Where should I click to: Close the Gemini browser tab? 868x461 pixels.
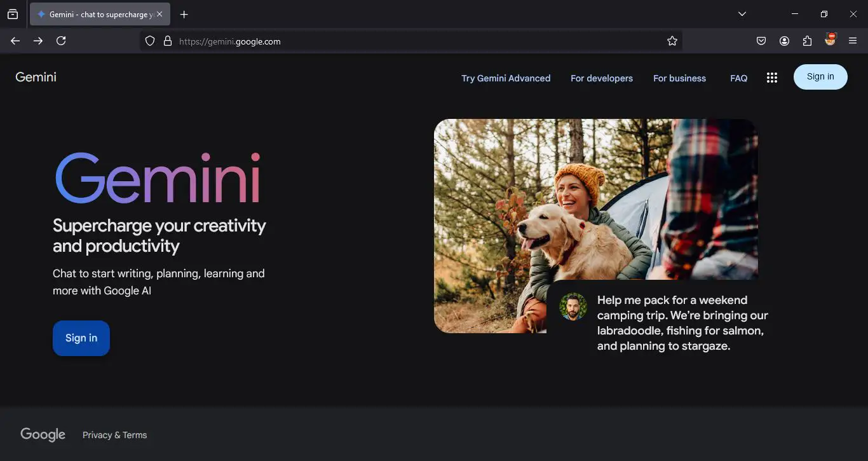click(x=159, y=14)
